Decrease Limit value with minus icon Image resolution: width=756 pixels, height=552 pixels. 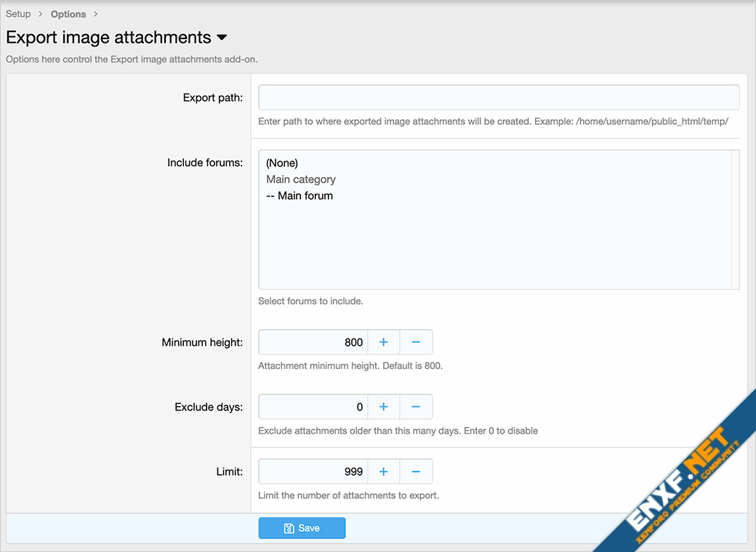416,471
